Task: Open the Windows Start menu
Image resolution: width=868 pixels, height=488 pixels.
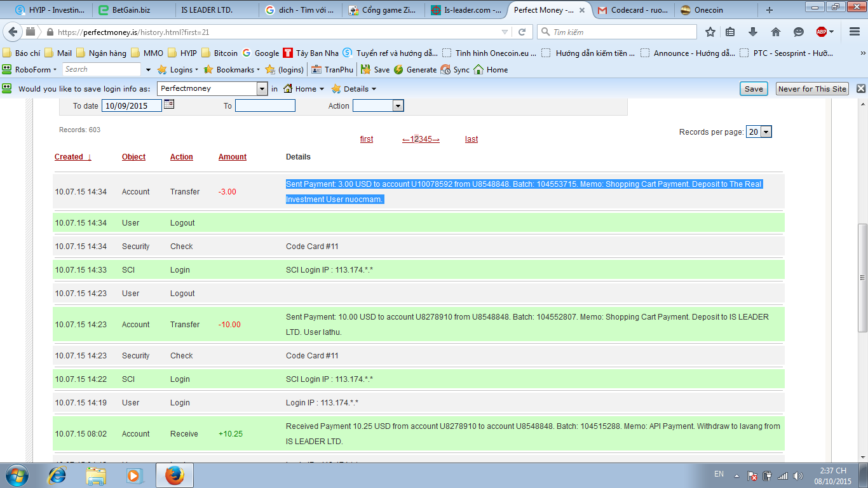Action: coord(17,475)
